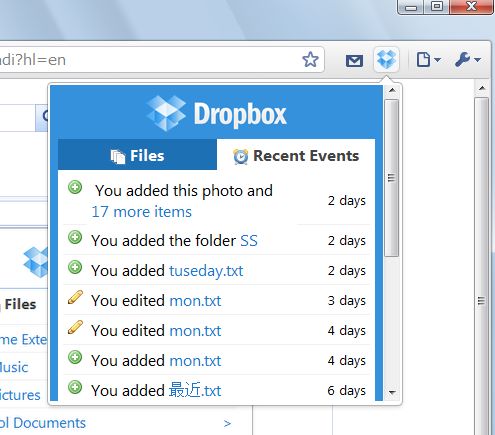
Task: Open the Pictures link in background page
Action: (x=20, y=395)
